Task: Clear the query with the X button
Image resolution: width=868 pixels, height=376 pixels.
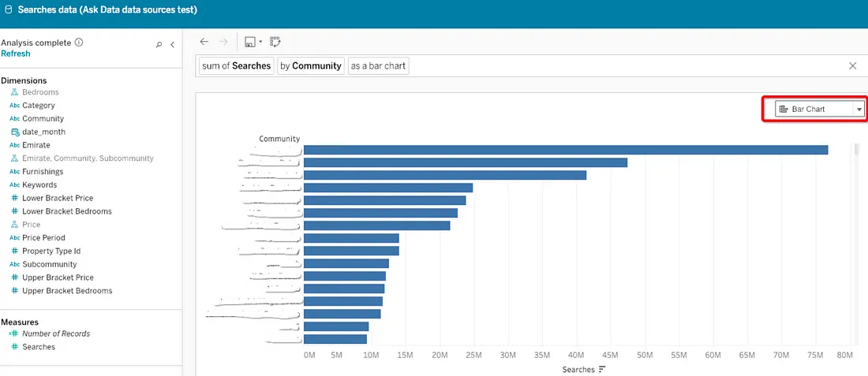Action: pos(852,66)
